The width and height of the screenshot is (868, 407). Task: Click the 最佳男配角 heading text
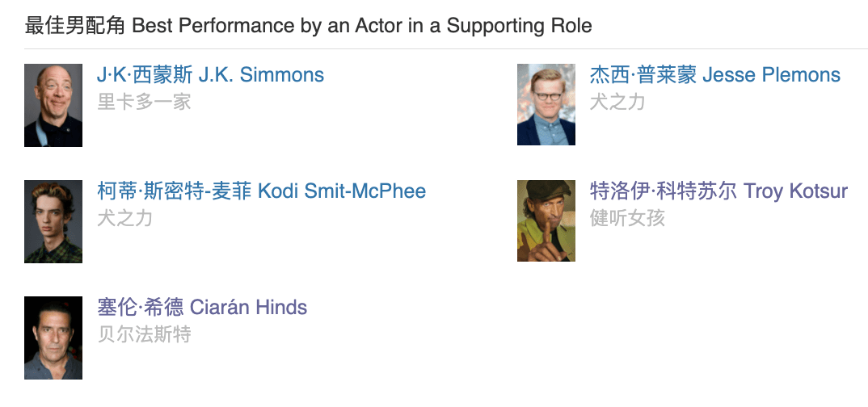click(75, 25)
